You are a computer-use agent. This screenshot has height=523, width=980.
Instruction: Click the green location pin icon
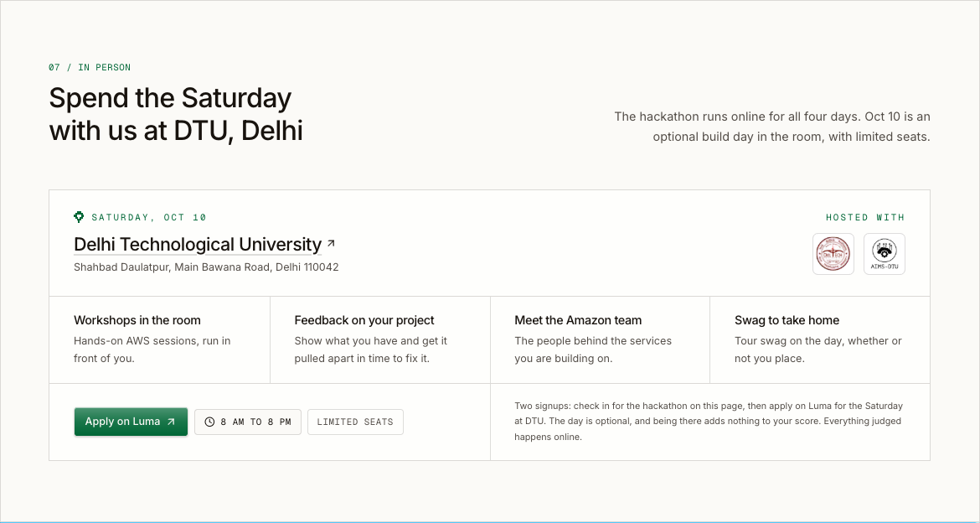(x=79, y=217)
